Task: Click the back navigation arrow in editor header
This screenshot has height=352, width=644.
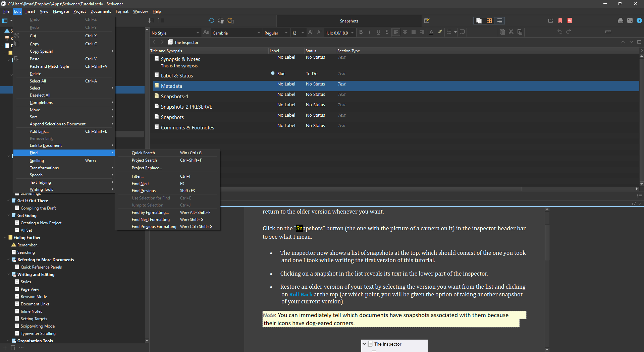Action: [154, 42]
